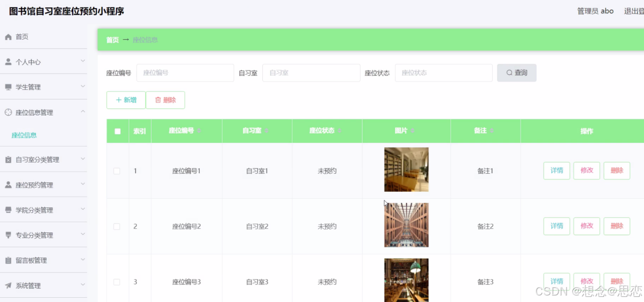This screenshot has width=644, height=302.
Task: Sort by 座位状态 column arrows
Action: coord(340,131)
